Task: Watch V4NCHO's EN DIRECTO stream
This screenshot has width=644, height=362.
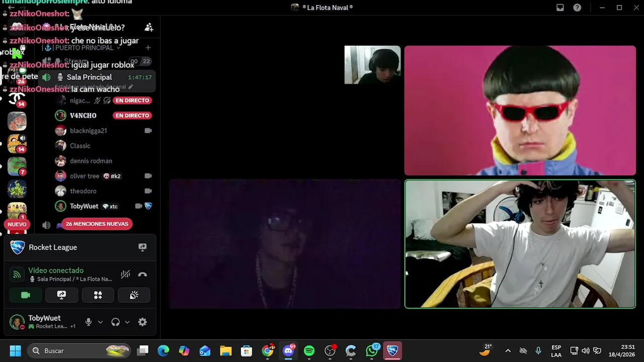Action: (x=132, y=116)
